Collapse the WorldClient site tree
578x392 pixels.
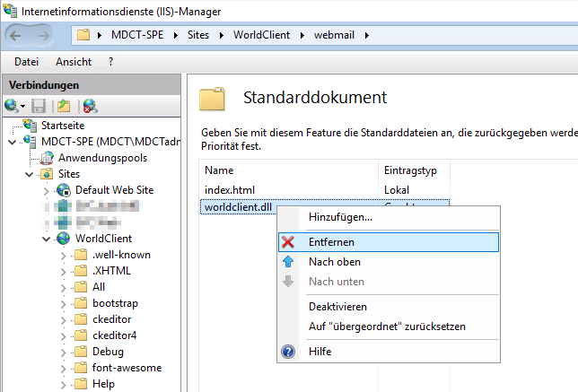[x=47, y=239]
